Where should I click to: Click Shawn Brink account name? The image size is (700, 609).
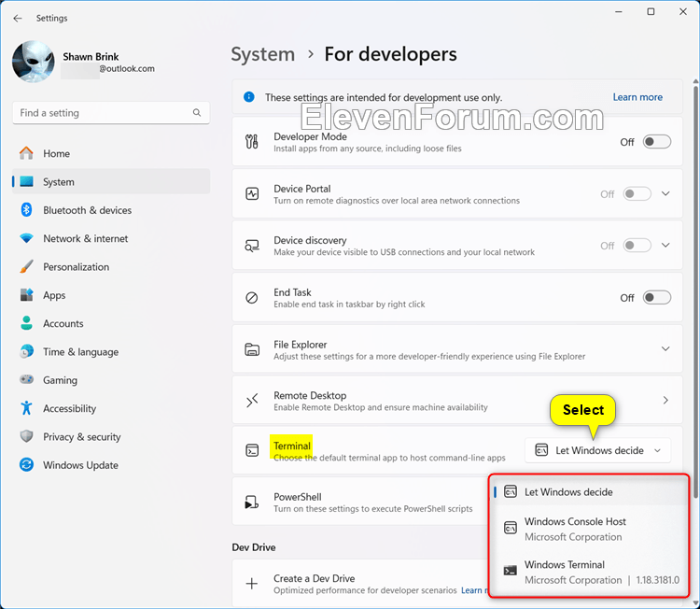91,57
